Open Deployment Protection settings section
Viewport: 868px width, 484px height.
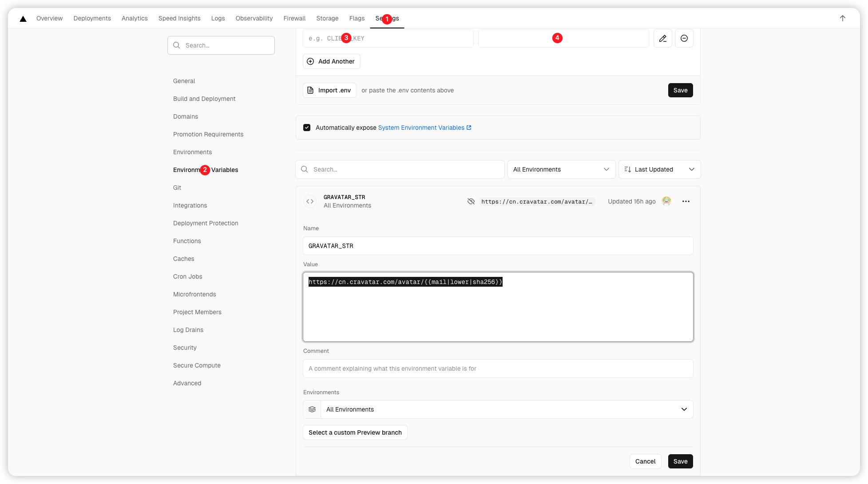pyautogui.click(x=206, y=223)
